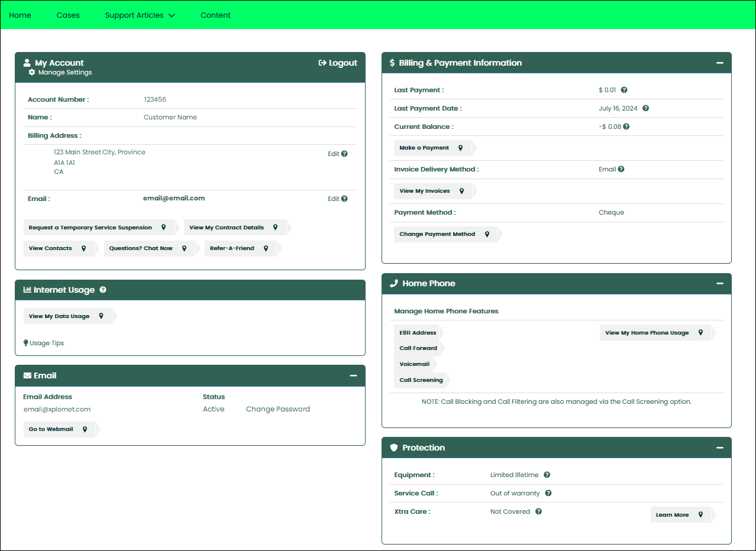756x551 pixels.
Task: Collapse the Home Phone panel
Action: (x=719, y=283)
